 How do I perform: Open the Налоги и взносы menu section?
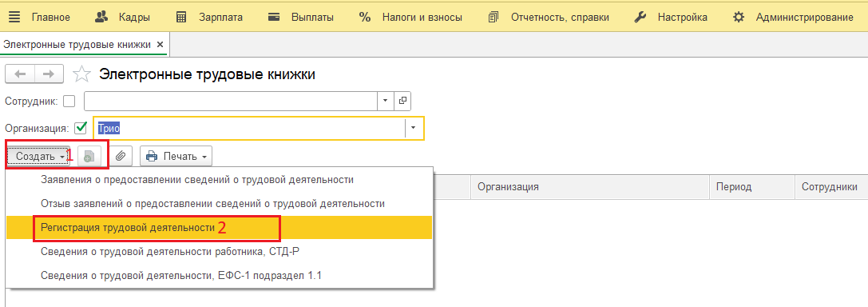422,17
